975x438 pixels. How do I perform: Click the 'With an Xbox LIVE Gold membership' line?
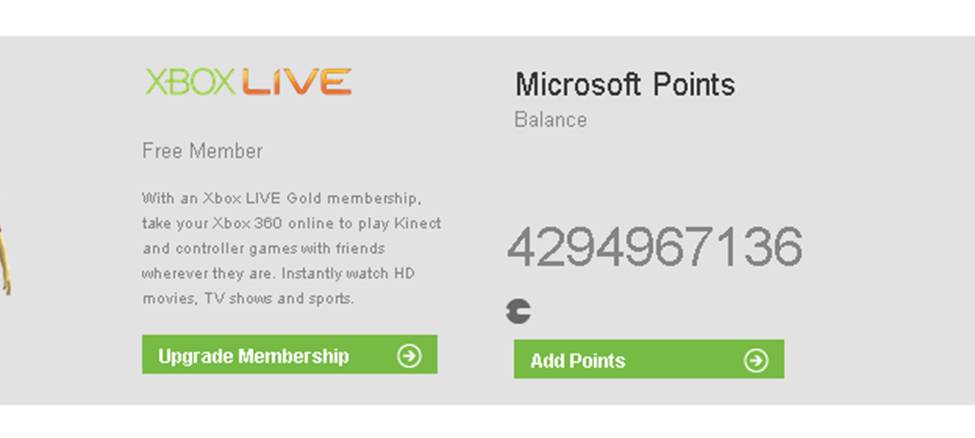coord(282,198)
